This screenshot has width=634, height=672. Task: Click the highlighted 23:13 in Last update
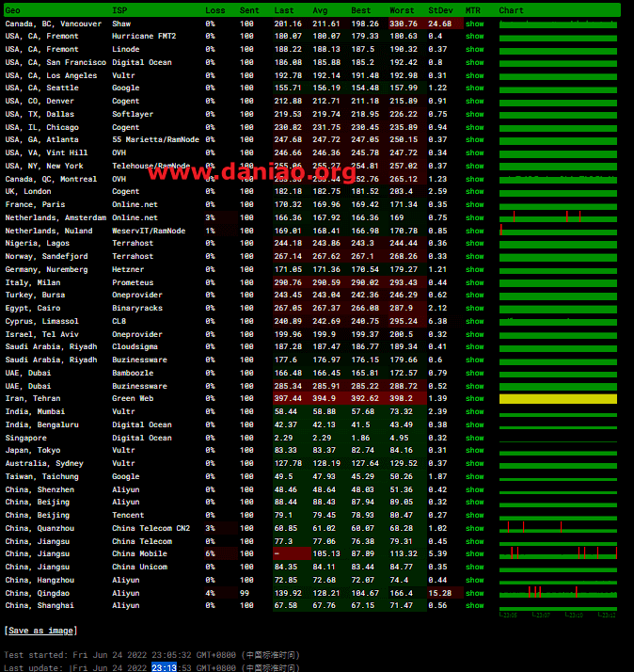(x=164, y=667)
